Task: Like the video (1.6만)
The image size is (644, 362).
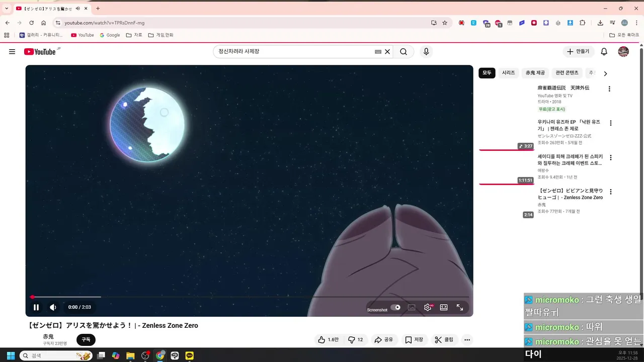Action: pyautogui.click(x=328, y=340)
